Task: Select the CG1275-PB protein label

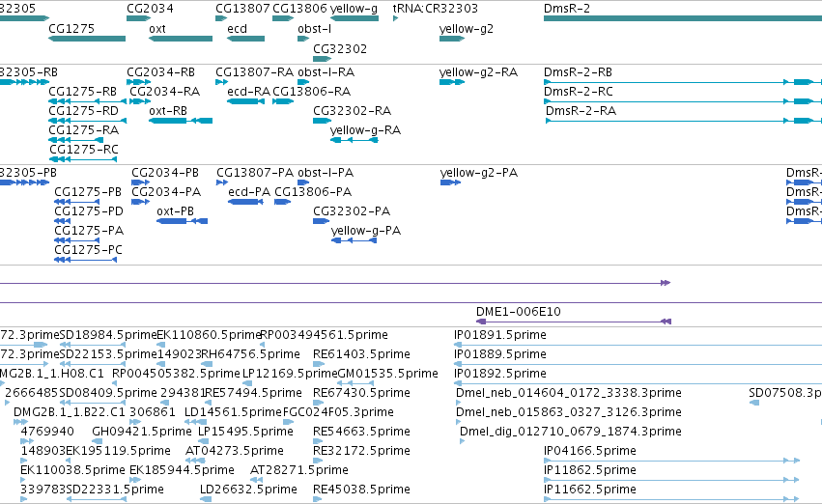Action: coord(88,192)
